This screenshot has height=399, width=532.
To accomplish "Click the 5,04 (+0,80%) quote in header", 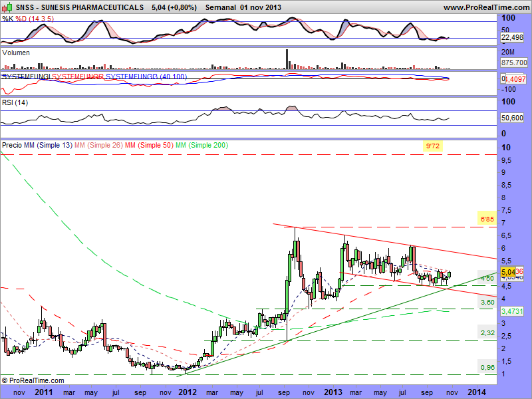I will pos(174,7).
